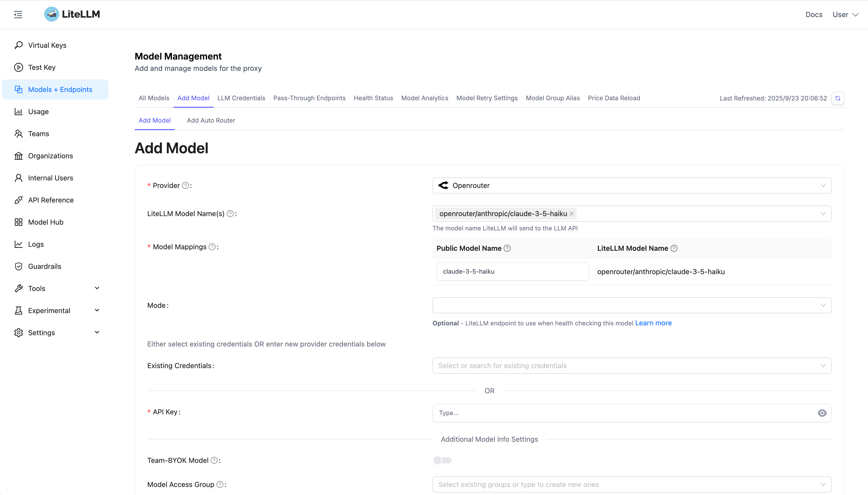Collapse the sidebar with hamburger icon

pos(18,14)
